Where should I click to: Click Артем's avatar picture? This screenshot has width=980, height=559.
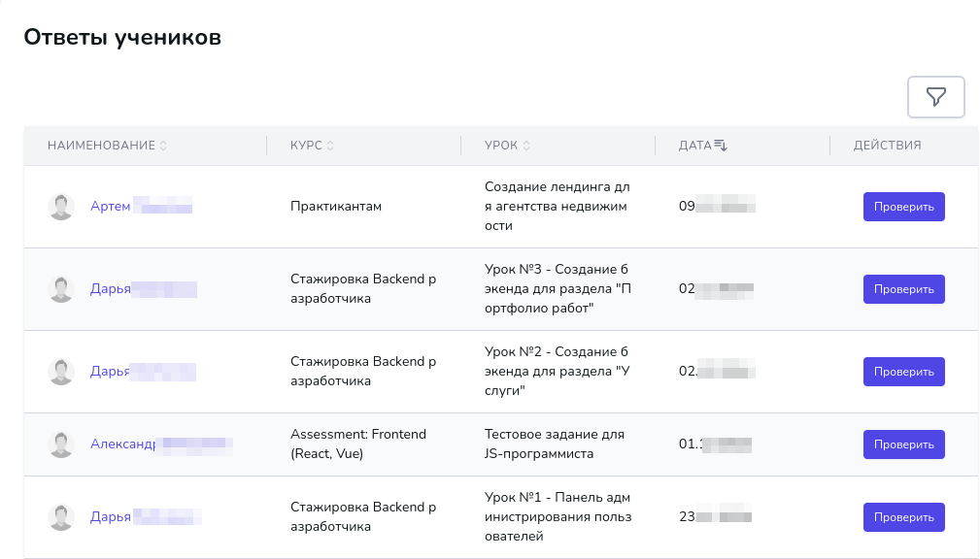(61, 206)
